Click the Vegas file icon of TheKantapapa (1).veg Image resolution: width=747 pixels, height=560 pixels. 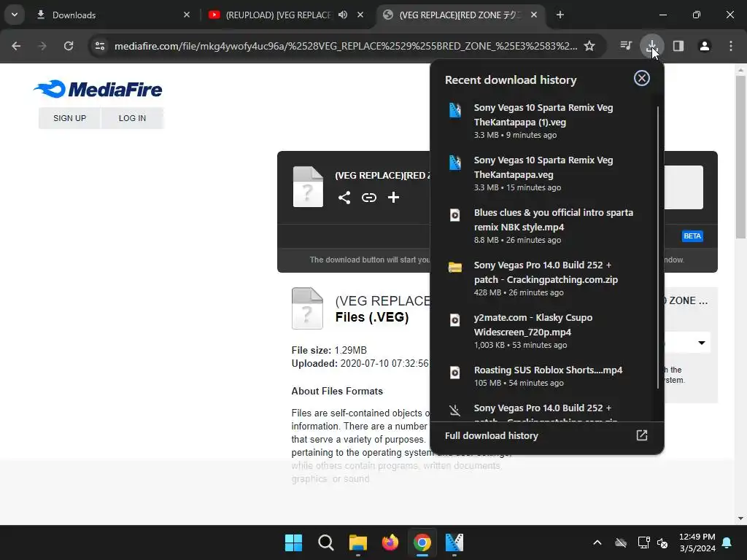pyautogui.click(x=455, y=110)
